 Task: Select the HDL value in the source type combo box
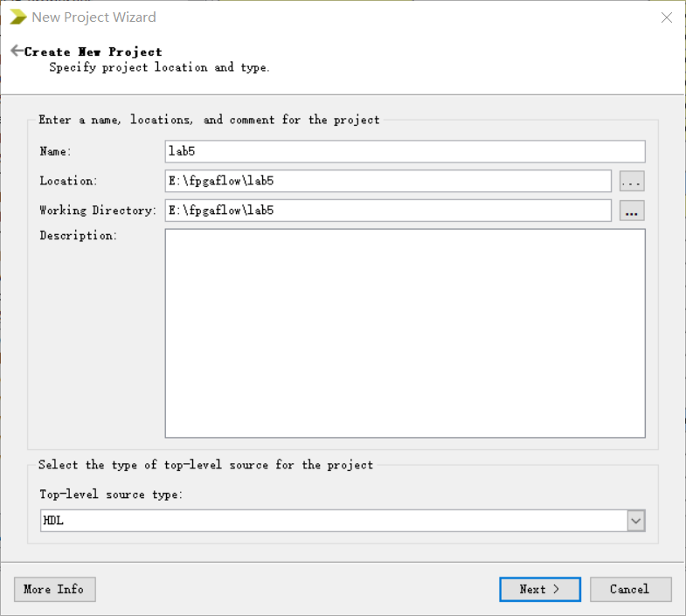click(334, 521)
